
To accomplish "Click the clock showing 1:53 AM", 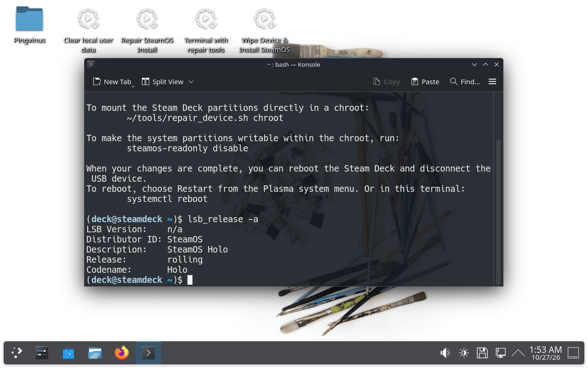I will (x=545, y=353).
